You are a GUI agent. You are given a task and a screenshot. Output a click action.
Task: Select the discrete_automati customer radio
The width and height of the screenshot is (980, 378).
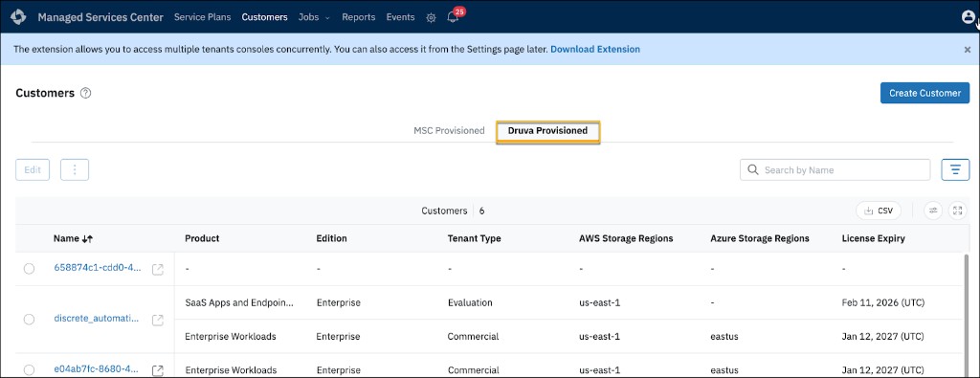point(29,320)
